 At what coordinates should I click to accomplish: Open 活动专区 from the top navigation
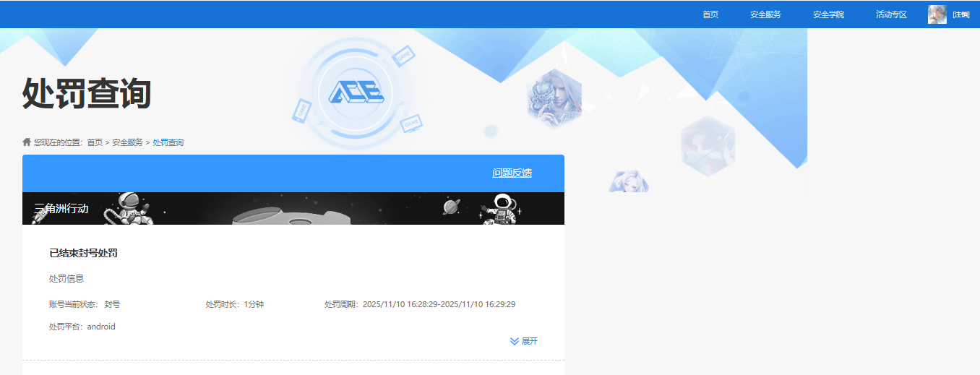891,14
